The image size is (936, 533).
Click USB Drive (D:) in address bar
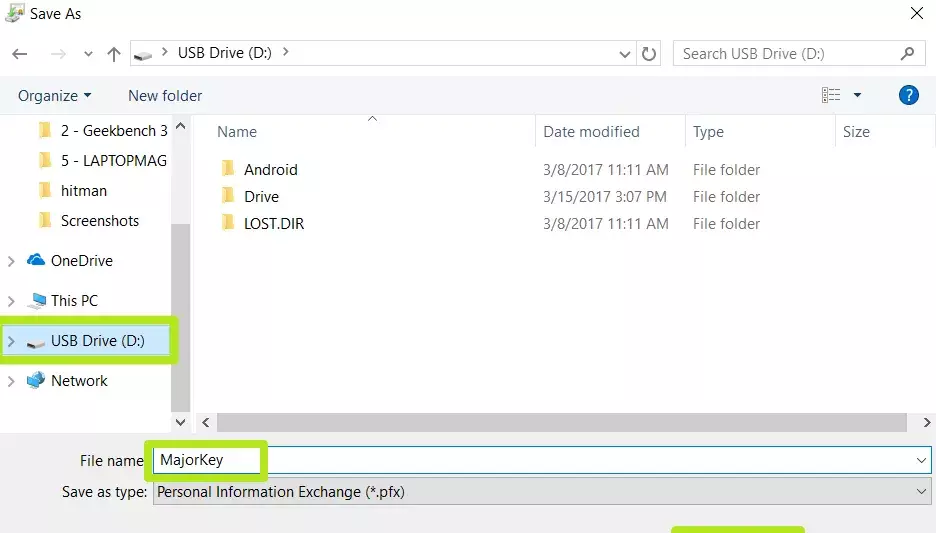tap(224, 53)
